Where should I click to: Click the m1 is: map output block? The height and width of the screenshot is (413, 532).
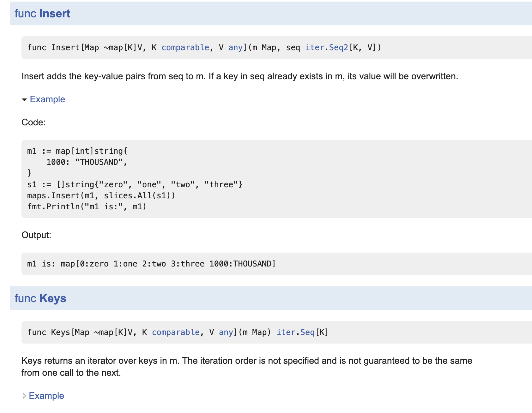coord(152,264)
